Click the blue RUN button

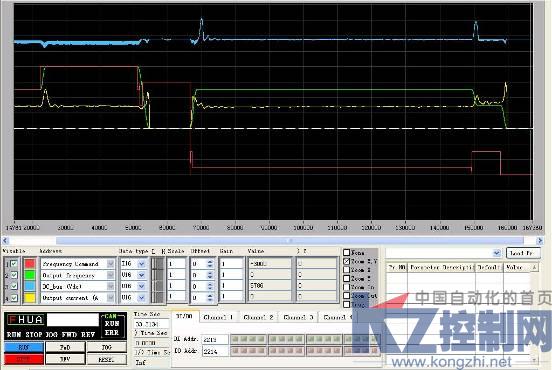click(x=24, y=347)
